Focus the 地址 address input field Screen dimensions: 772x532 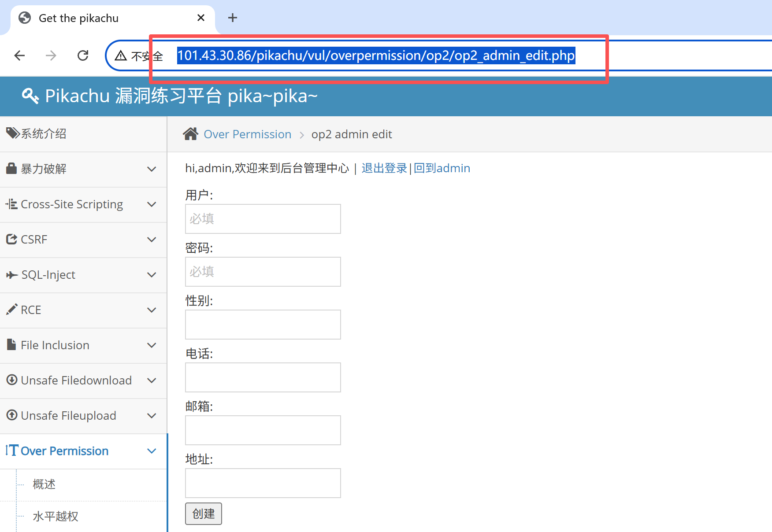tap(263, 483)
